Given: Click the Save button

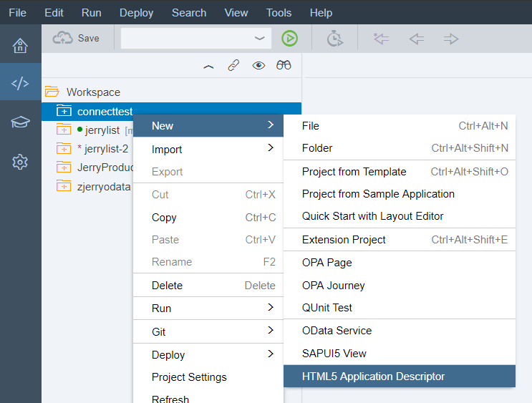Looking at the screenshot, I should point(77,39).
